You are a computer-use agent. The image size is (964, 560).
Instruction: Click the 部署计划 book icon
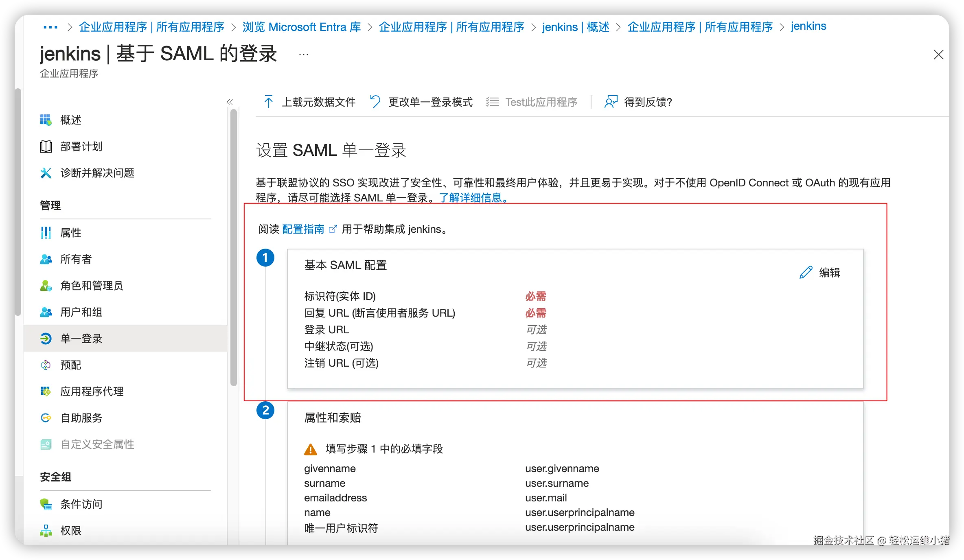46,147
